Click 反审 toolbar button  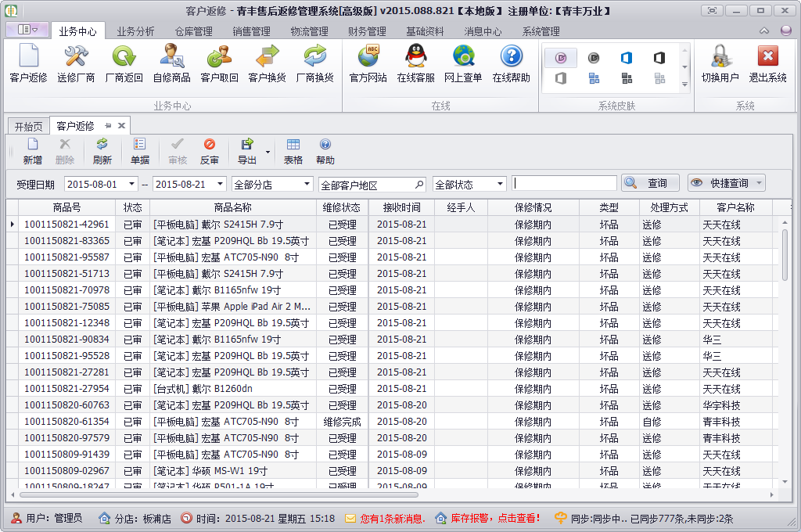210,151
